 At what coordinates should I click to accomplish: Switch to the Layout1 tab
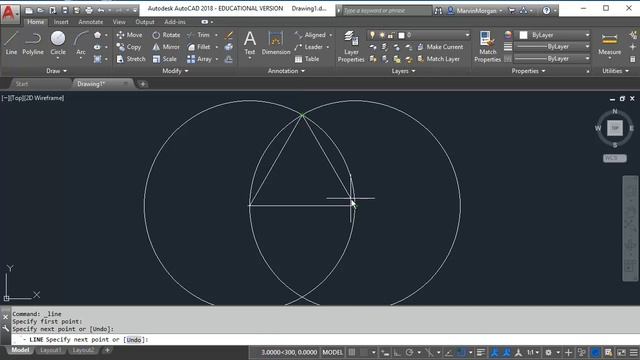click(50, 350)
